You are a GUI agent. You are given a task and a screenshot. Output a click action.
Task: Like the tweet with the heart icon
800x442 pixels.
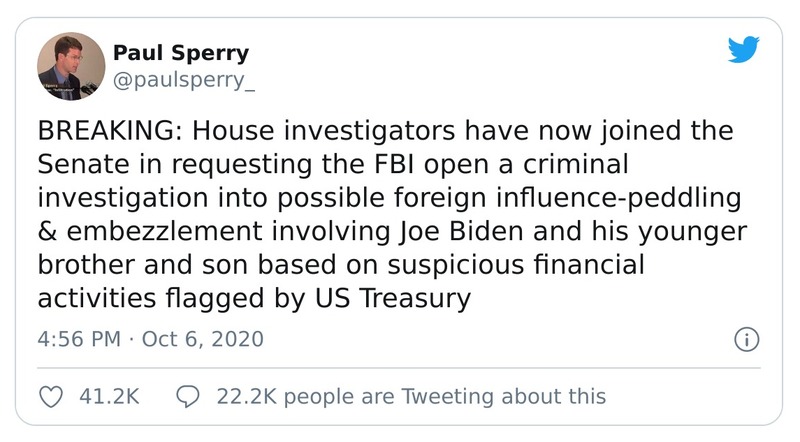(x=49, y=396)
